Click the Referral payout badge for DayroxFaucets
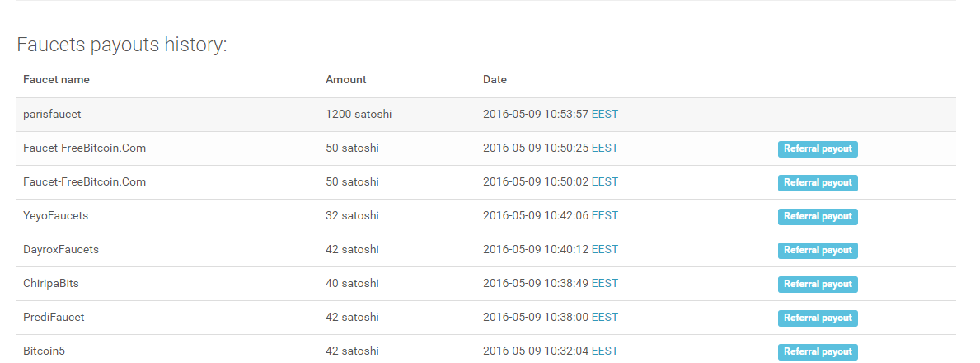 click(x=817, y=250)
